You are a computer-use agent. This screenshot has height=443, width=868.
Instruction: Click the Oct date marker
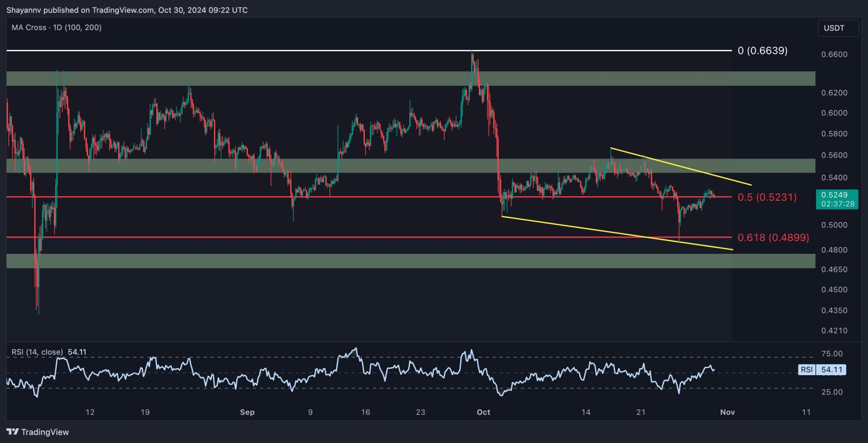click(x=483, y=412)
